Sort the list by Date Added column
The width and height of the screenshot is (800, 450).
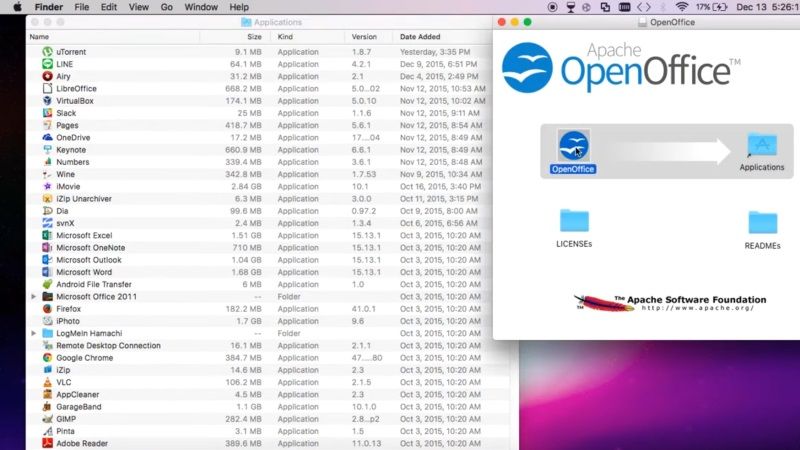(x=443, y=37)
